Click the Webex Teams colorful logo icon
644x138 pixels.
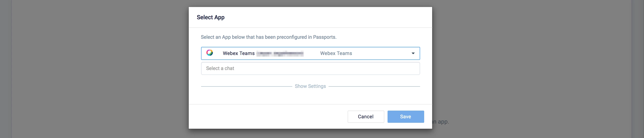[x=209, y=53]
